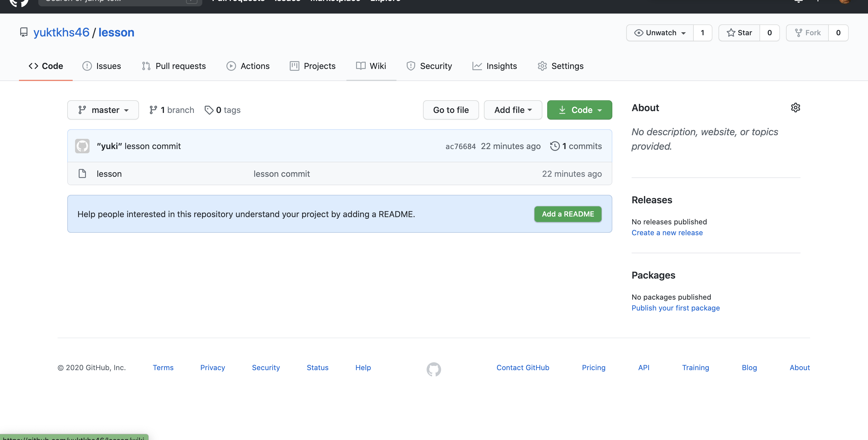Image resolution: width=868 pixels, height=440 pixels.
Task: Open the Insights tab
Action: click(495, 66)
